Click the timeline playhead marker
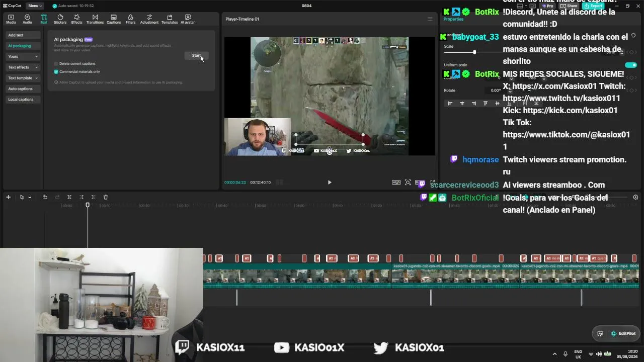This screenshot has height=362, width=644. (x=88, y=205)
